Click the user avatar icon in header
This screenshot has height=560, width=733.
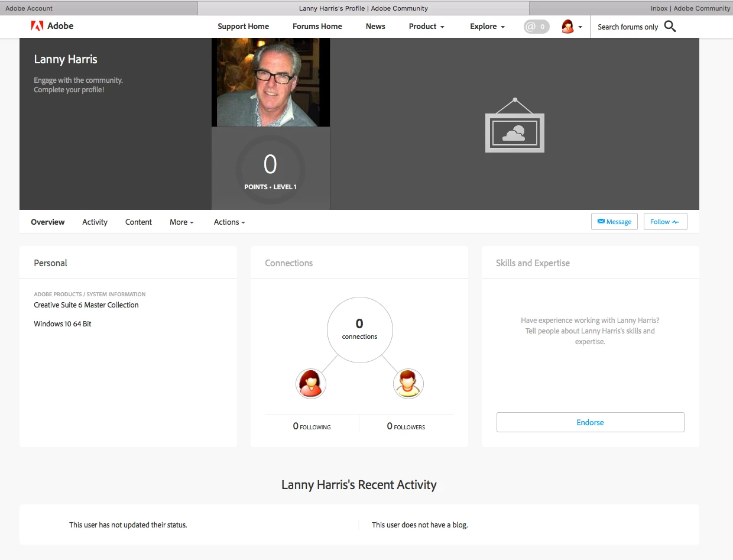tap(567, 27)
